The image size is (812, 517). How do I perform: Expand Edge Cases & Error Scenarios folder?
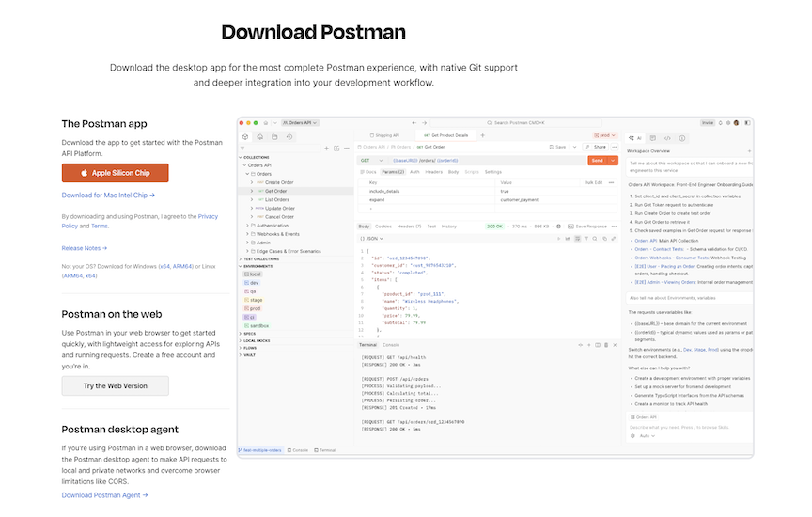pyautogui.click(x=247, y=251)
